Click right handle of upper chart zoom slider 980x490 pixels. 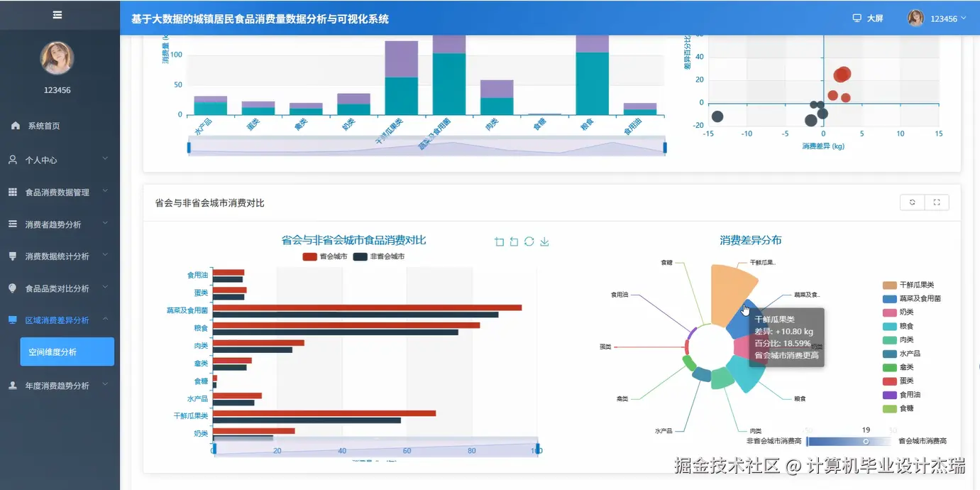click(665, 147)
